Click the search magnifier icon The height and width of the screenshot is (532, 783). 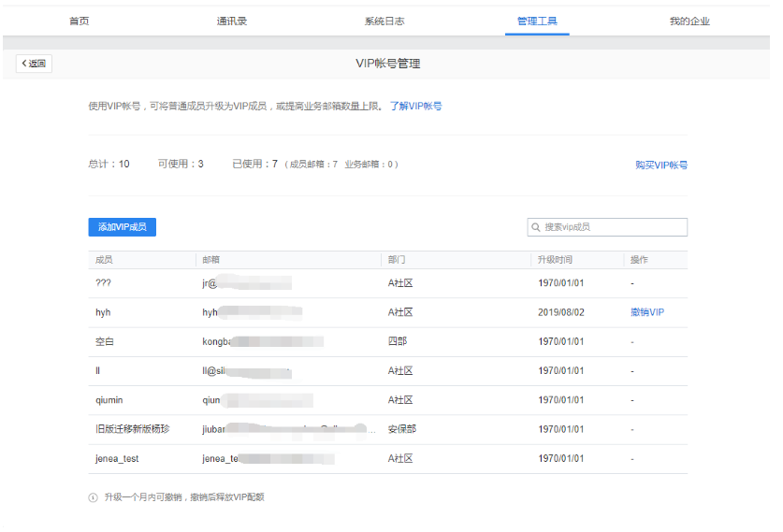click(x=535, y=227)
